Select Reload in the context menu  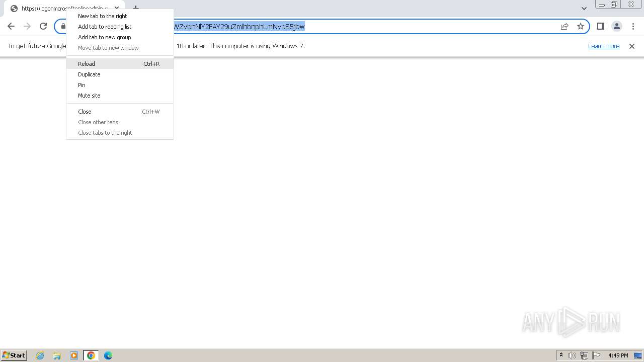[x=120, y=64]
